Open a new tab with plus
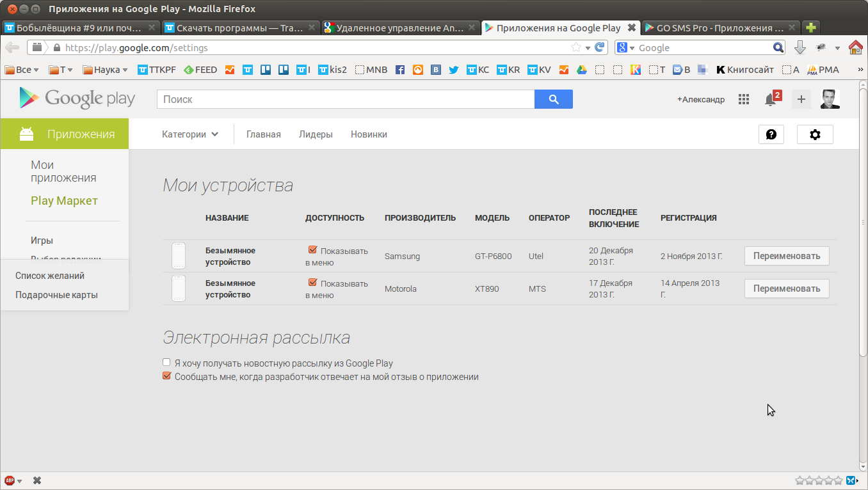Image resolution: width=868 pixels, height=490 pixels. pyautogui.click(x=811, y=28)
